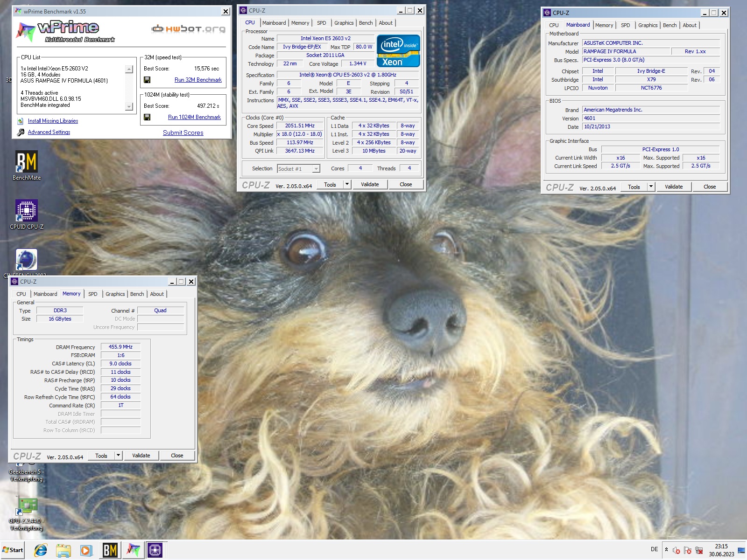
Task: Click the Advanced Settings wrench icon
Action: pos(21,133)
